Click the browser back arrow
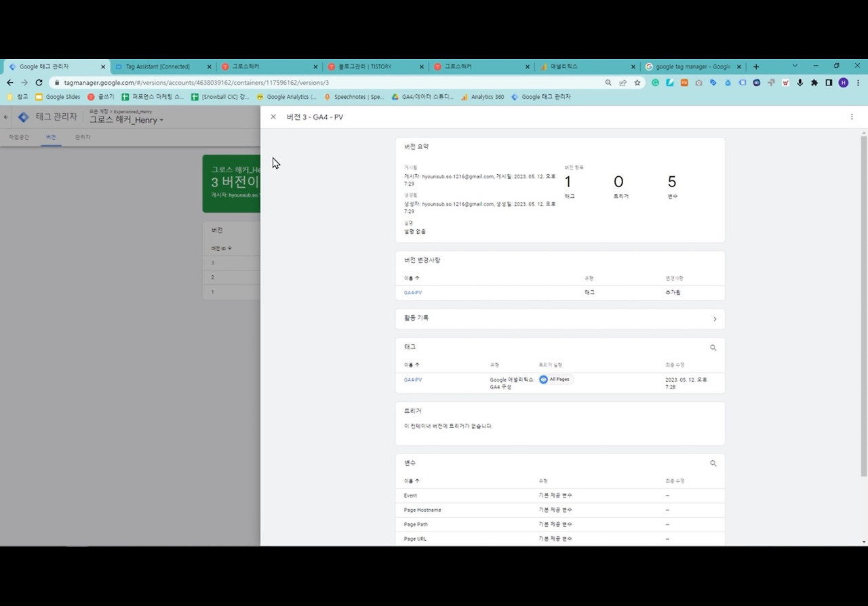Image resolution: width=868 pixels, height=606 pixels. click(9, 83)
